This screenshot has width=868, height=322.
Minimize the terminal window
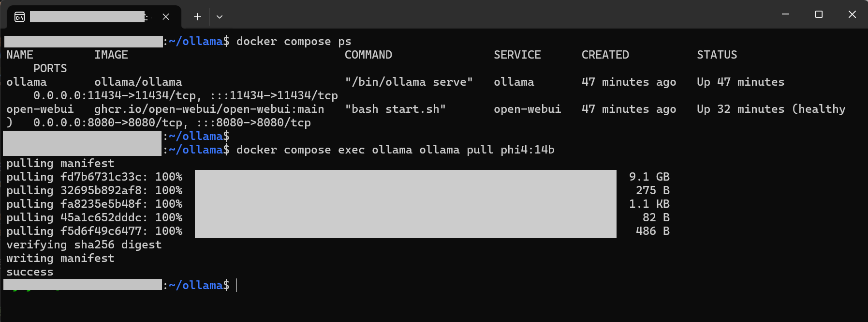click(x=785, y=15)
